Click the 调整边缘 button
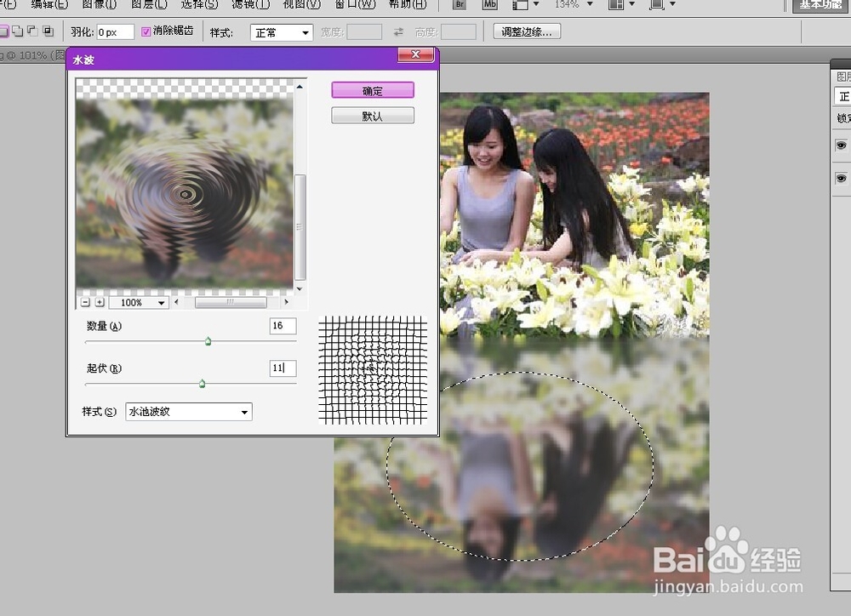 pyautogui.click(x=527, y=31)
